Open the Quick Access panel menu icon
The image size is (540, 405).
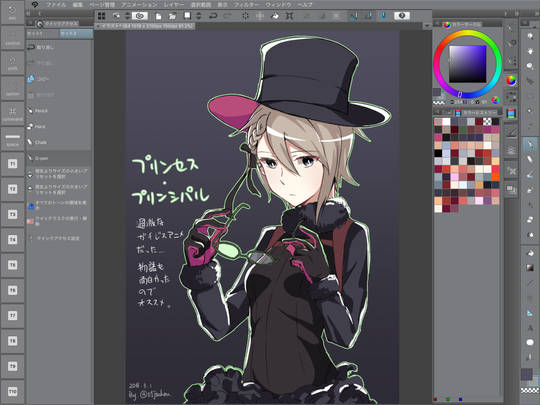[31, 23]
